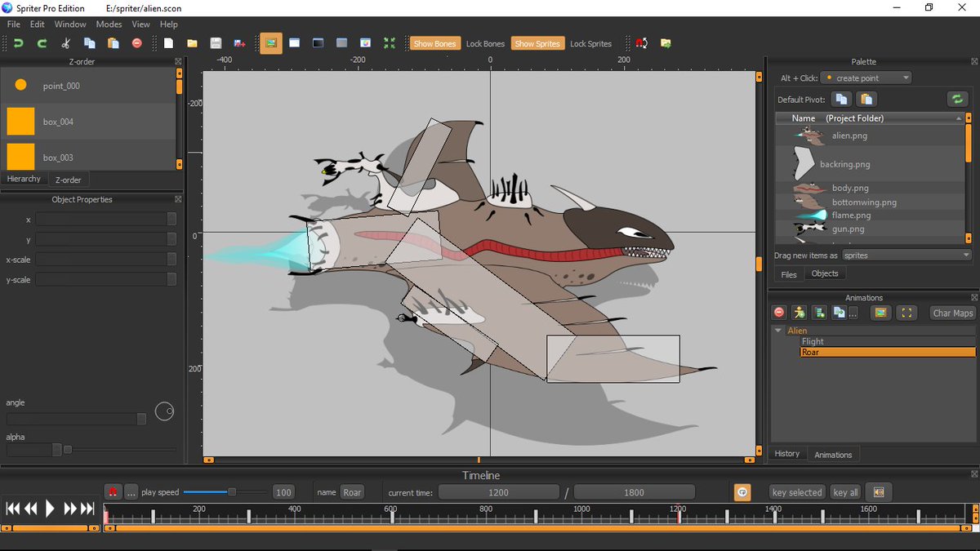Image resolution: width=980 pixels, height=551 pixels.
Task: Collapse the Alien animation group
Action: pos(777,331)
